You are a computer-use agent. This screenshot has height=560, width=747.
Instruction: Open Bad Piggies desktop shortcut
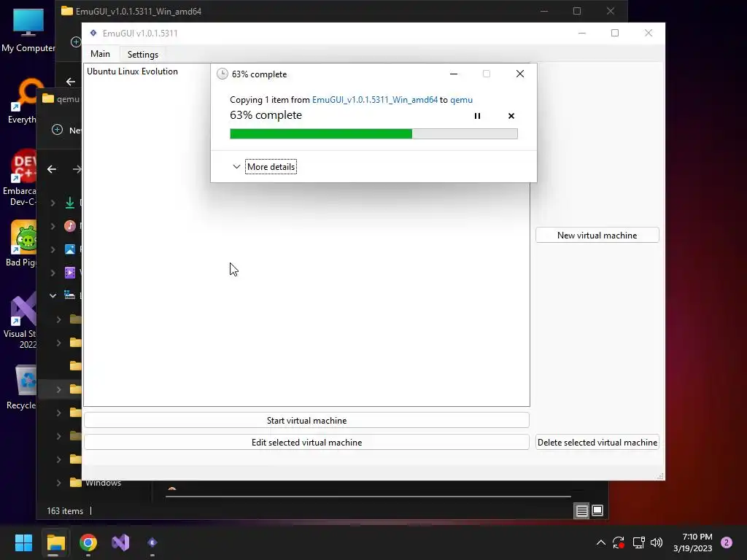21,244
